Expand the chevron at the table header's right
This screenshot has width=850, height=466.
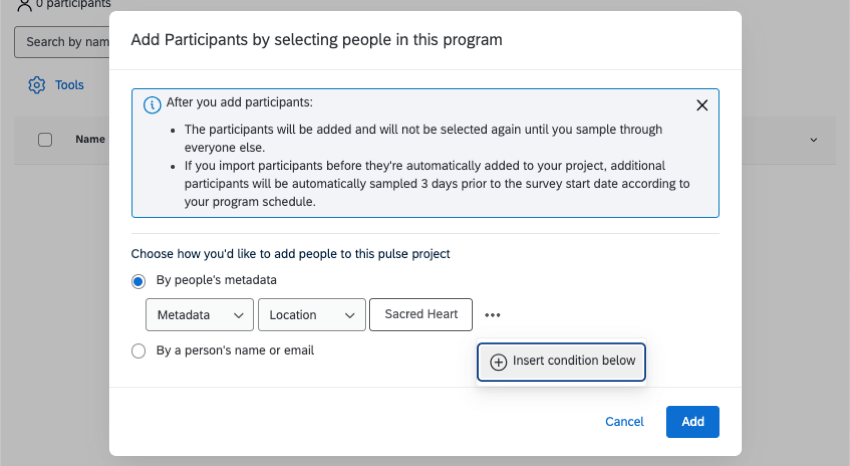click(813, 140)
